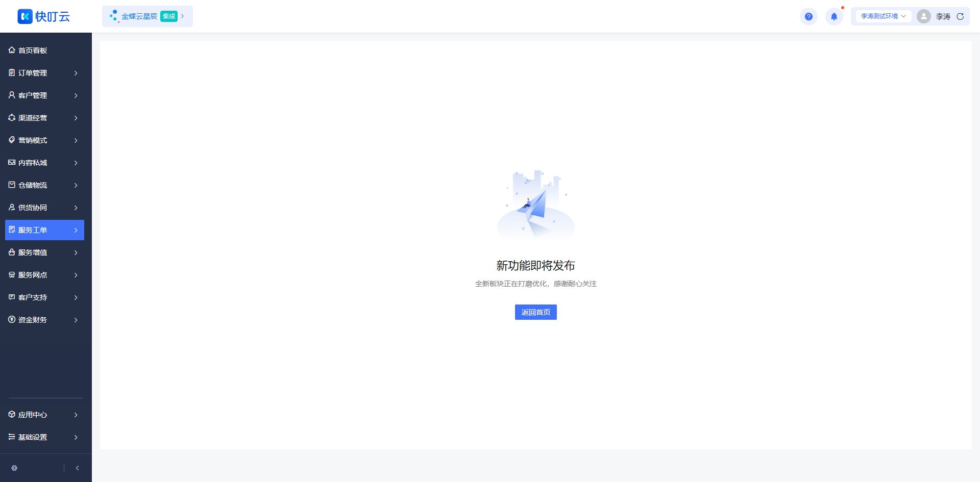Screen dimensions: 980x482
Task: Expand the 渠道经营 chevron
Action: [76, 118]
